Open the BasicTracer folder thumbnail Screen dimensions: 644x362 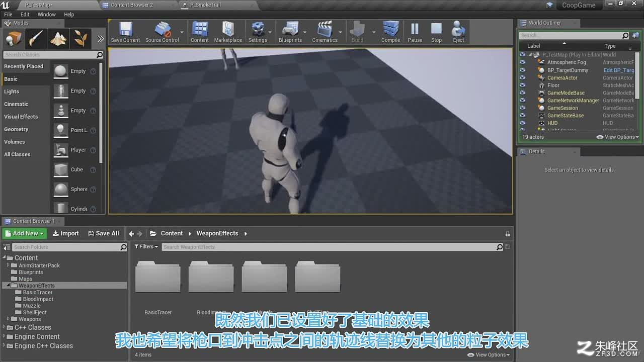pyautogui.click(x=158, y=277)
